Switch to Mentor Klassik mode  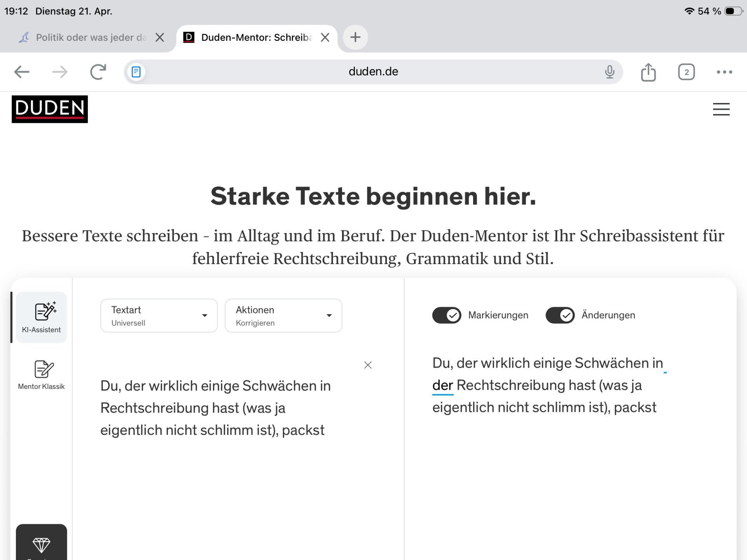tap(41, 374)
